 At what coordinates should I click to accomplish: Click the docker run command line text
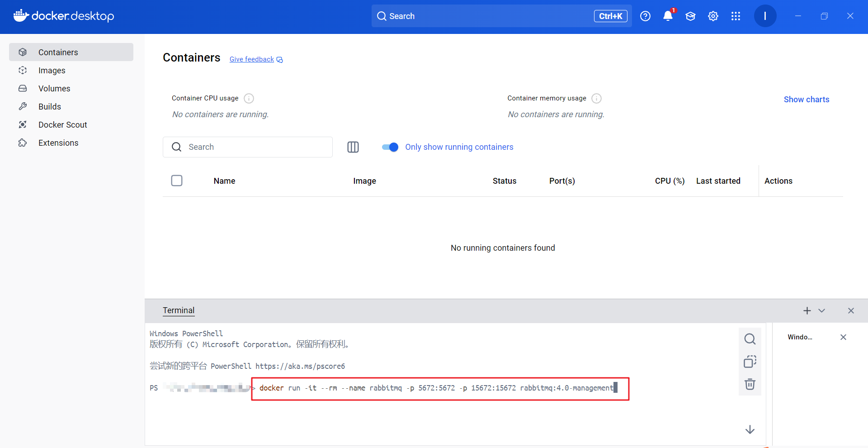(436, 388)
